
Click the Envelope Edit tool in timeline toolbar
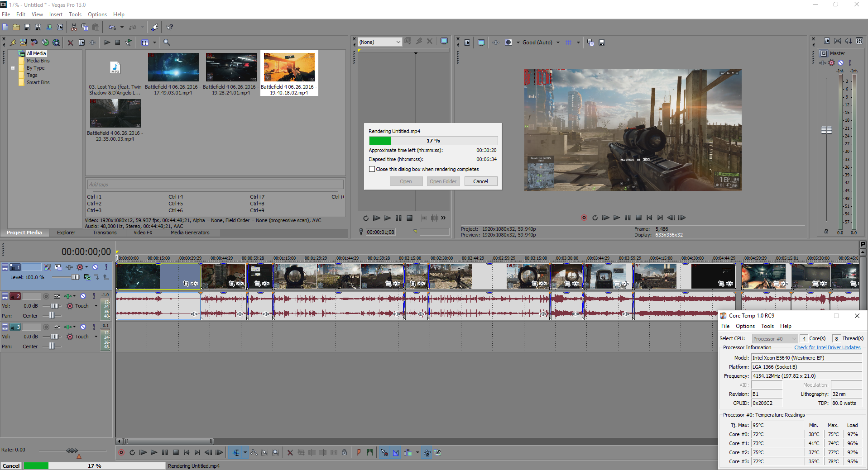(x=254, y=452)
